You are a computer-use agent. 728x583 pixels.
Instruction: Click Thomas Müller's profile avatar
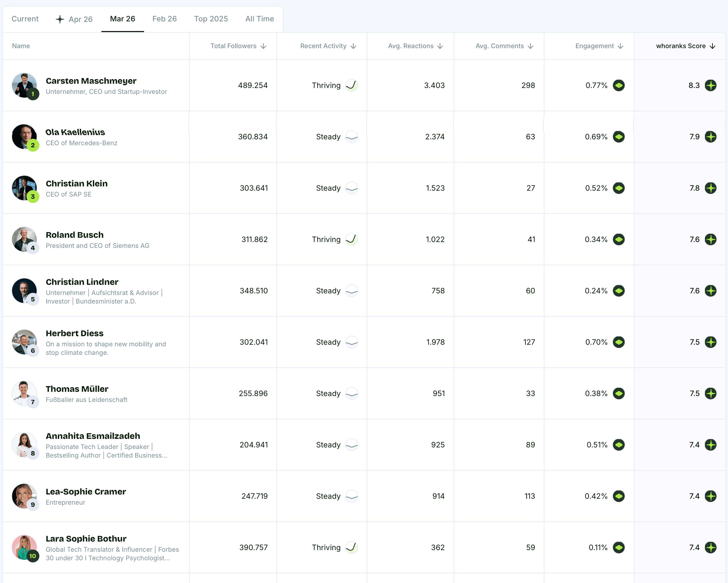pyautogui.click(x=25, y=393)
